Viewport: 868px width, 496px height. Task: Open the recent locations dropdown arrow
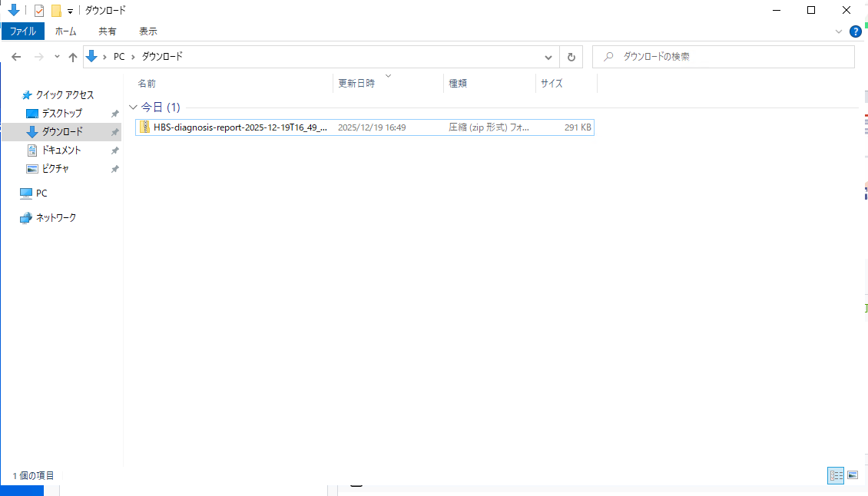tap(57, 57)
